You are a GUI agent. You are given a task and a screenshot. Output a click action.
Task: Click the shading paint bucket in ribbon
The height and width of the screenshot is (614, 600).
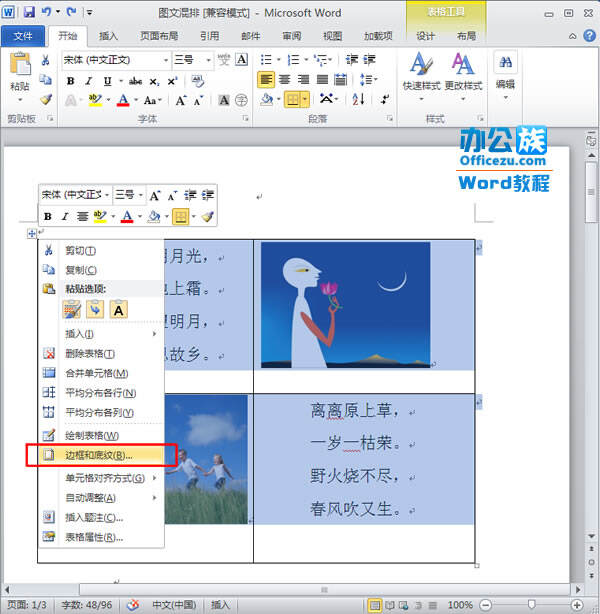point(267,99)
